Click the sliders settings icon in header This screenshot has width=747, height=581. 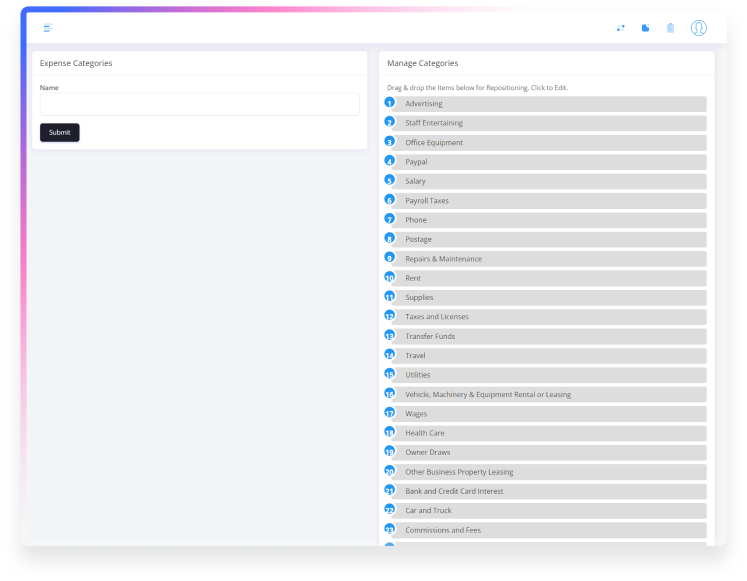[x=621, y=28]
